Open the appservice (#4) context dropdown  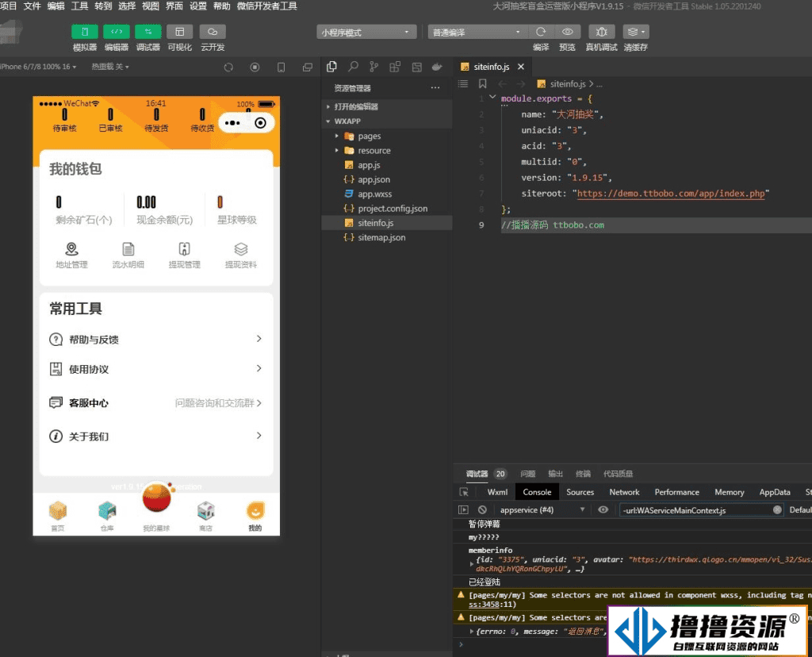point(541,510)
